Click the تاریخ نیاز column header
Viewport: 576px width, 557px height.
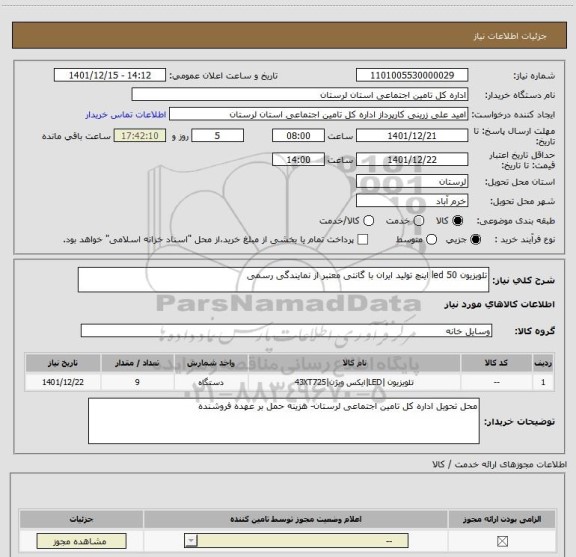(63, 363)
